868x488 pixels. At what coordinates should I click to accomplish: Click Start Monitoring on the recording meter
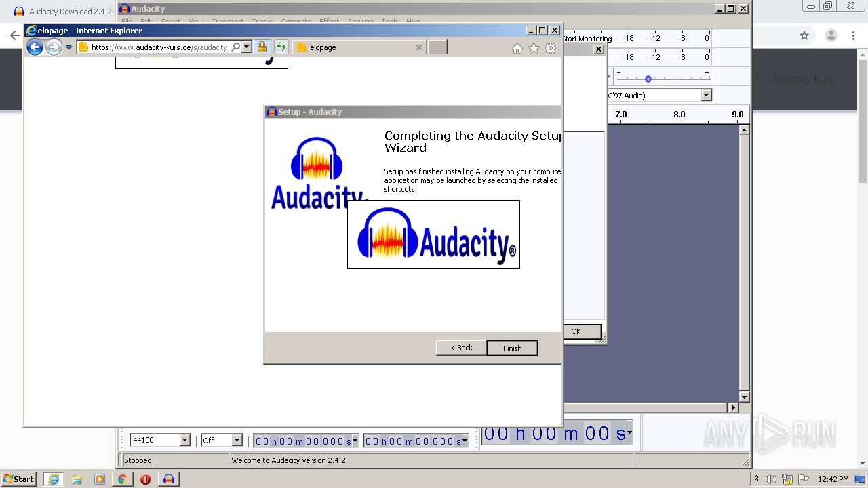(587, 39)
